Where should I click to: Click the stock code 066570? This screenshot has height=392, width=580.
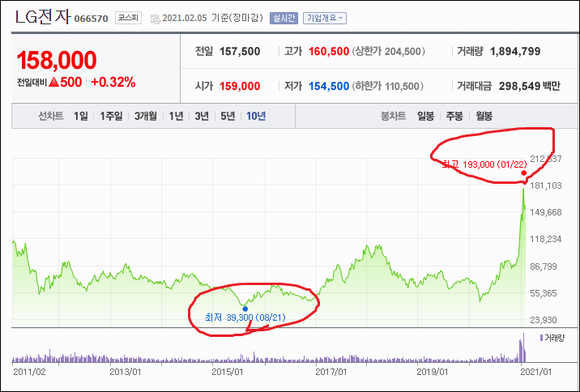[91, 19]
